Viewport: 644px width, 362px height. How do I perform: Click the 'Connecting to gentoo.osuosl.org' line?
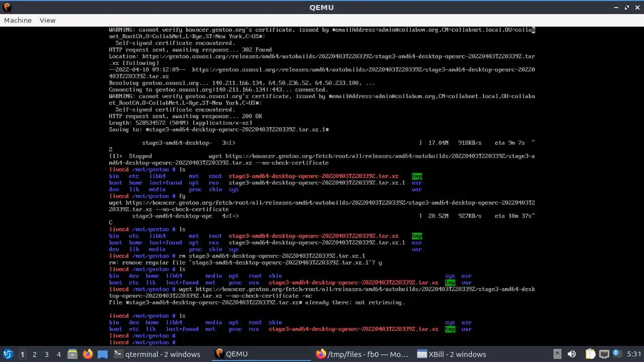pos(218,89)
